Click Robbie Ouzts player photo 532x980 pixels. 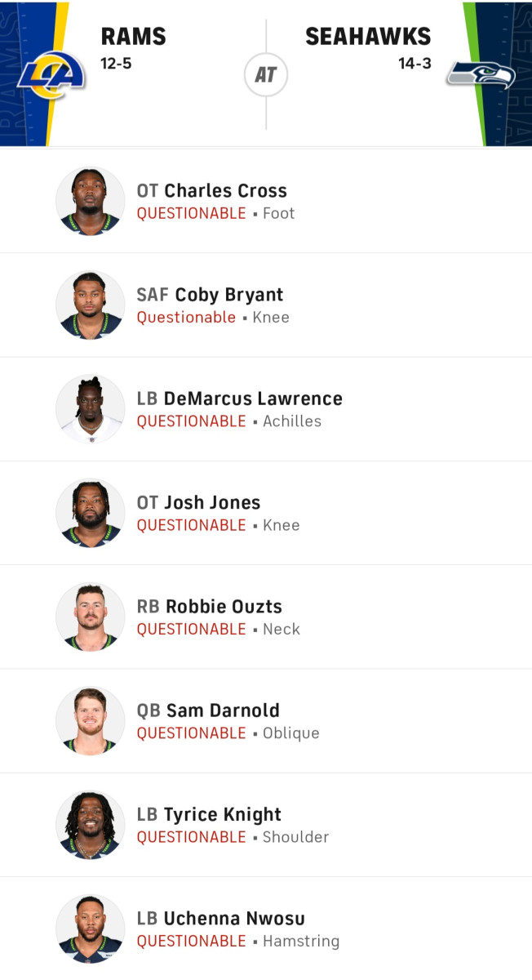tap(90, 617)
